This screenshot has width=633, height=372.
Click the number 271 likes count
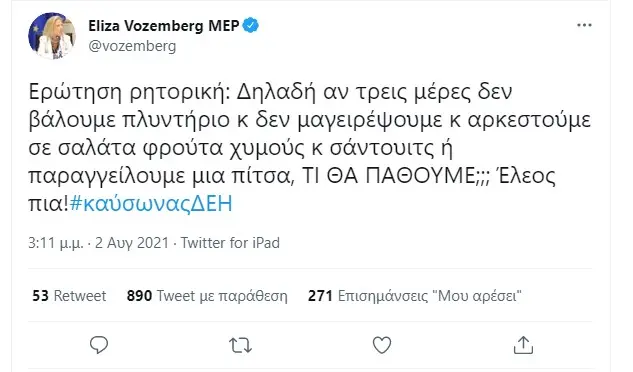[x=320, y=296]
